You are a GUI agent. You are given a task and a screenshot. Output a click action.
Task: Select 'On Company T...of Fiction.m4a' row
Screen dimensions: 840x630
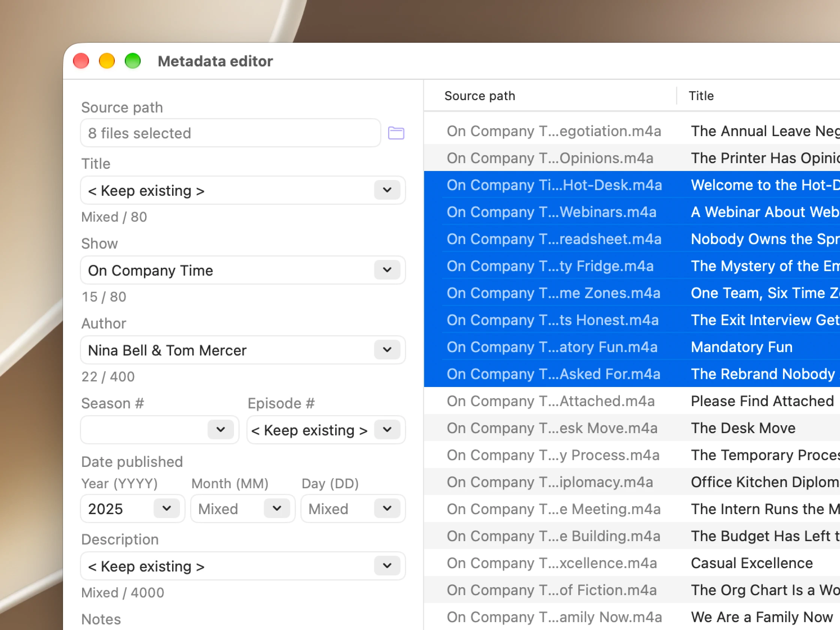tap(632, 590)
